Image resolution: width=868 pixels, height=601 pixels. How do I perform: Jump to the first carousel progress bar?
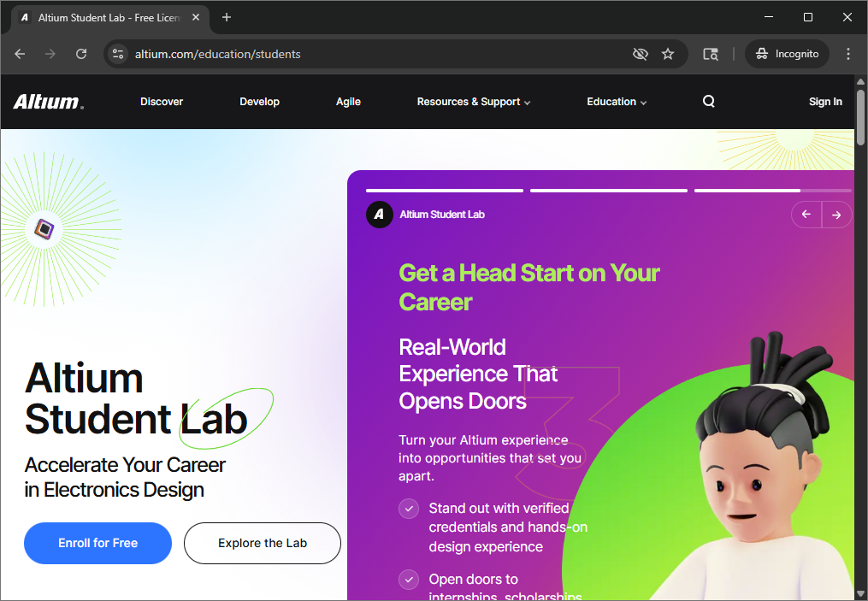[x=444, y=191]
